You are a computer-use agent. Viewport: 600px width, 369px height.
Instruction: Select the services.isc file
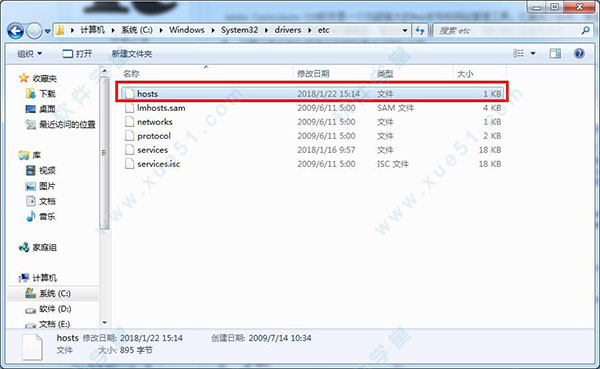(x=312, y=164)
